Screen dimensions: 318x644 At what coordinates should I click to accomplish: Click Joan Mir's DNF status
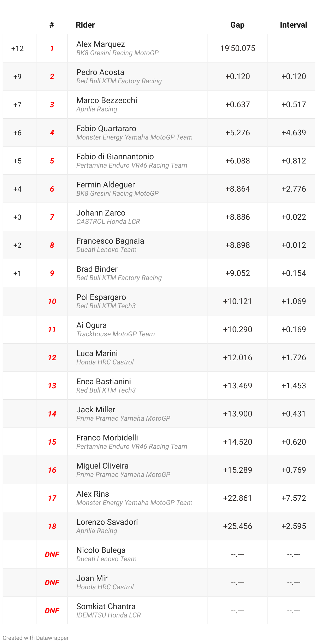pos(52,583)
